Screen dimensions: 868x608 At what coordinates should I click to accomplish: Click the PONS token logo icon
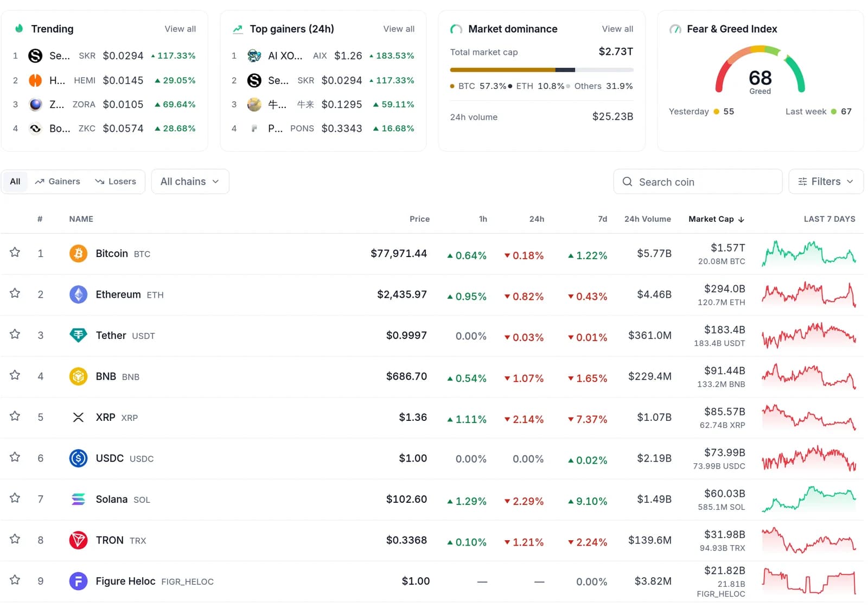(254, 129)
